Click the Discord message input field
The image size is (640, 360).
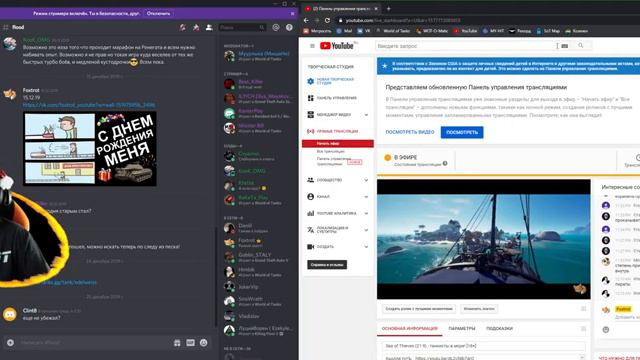pos(94,343)
